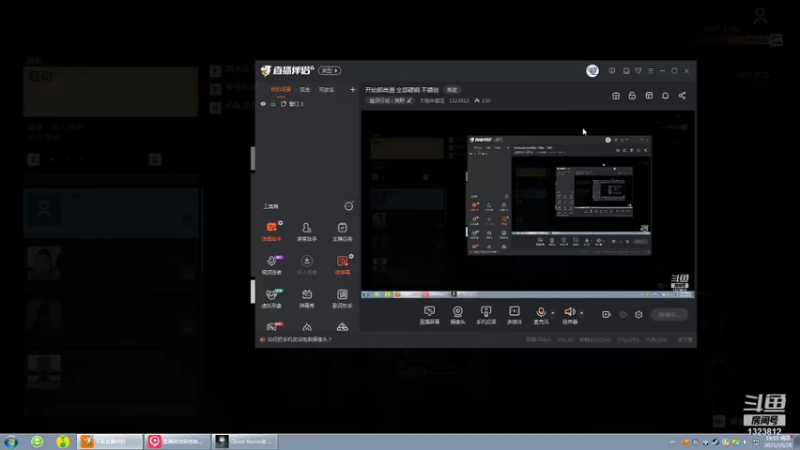Open the highlighted orange tool in second row
The image size is (800, 450).
(342, 264)
